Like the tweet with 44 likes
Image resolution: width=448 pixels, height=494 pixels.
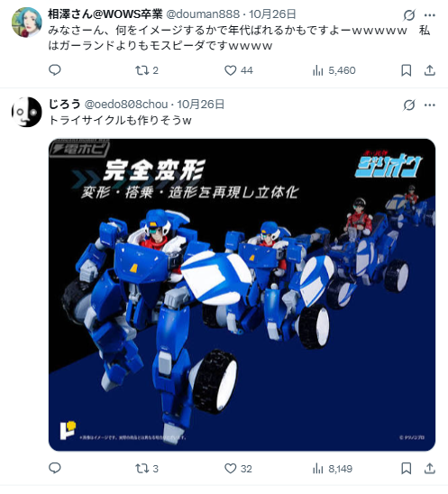tap(239, 70)
